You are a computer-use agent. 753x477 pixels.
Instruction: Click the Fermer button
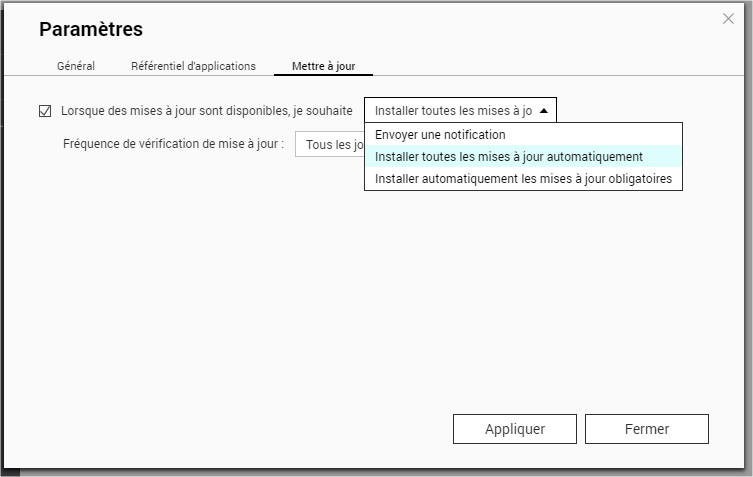pyautogui.click(x=646, y=429)
